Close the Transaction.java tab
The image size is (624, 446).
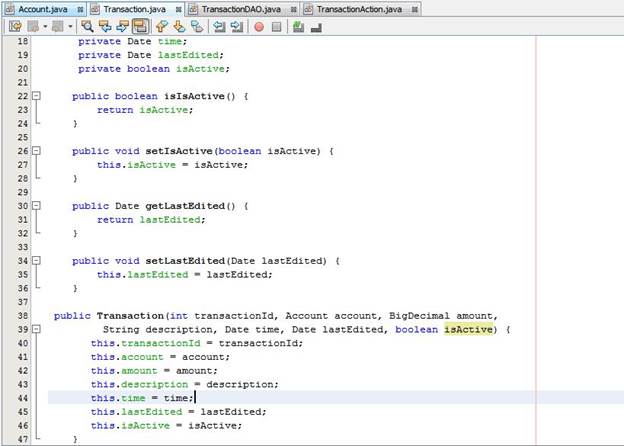(x=179, y=9)
